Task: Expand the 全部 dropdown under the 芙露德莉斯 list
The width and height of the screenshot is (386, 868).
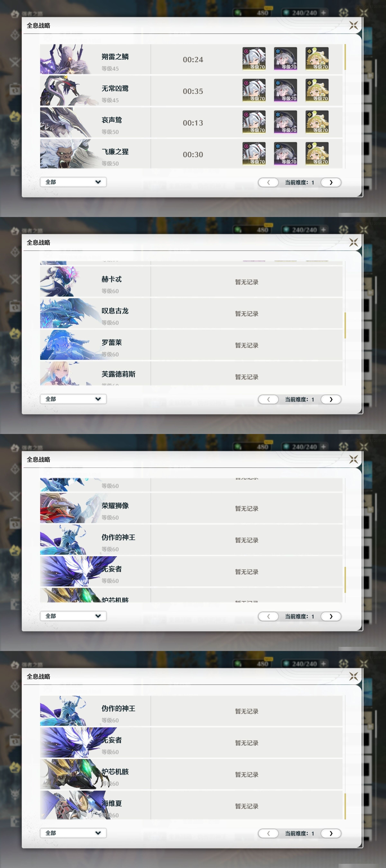Action: point(73,399)
